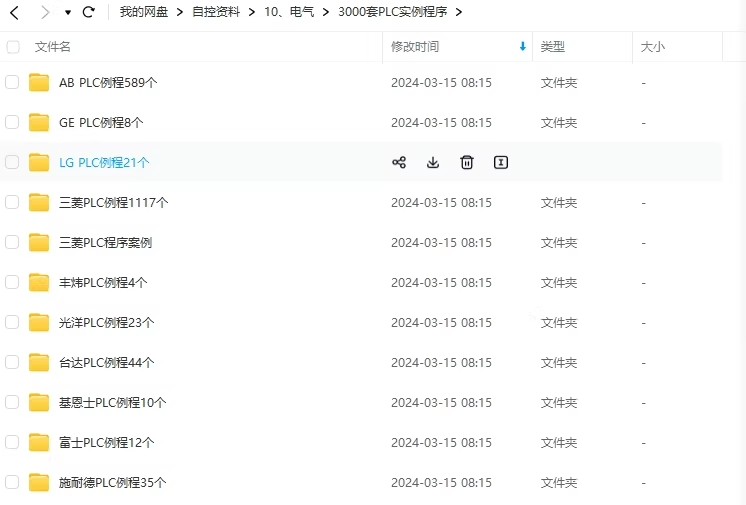Click the 光洋PLC例程23个 folder icon
746x505 pixels.
click(39, 322)
